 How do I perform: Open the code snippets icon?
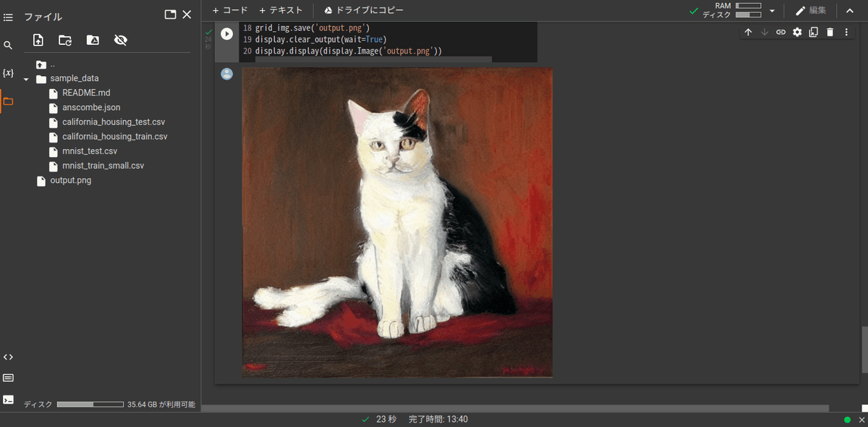(x=8, y=357)
